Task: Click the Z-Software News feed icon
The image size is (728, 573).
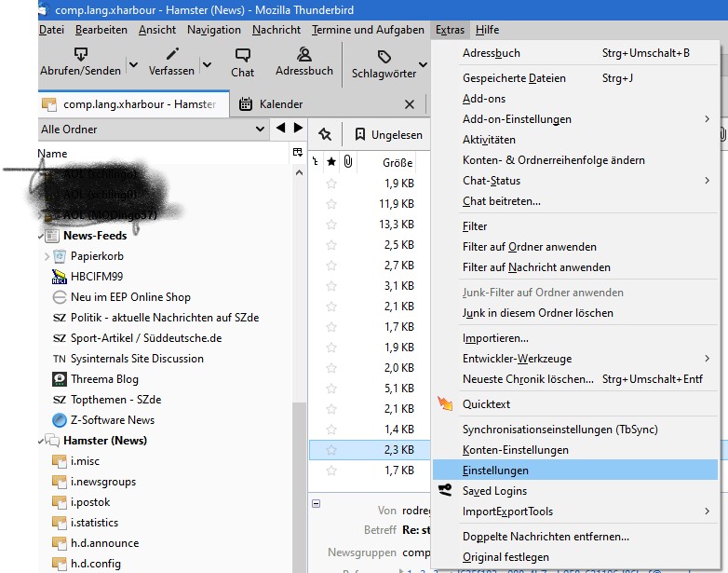Action: tap(60, 420)
